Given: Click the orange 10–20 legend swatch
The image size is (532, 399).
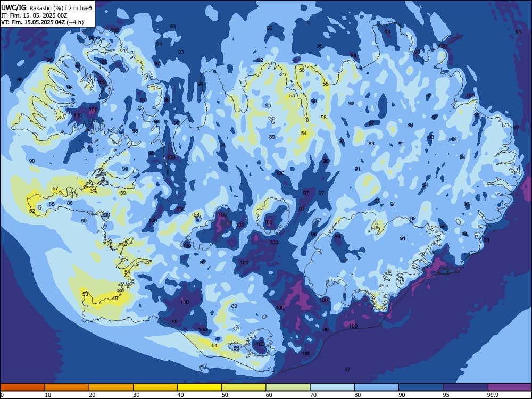Looking at the screenshot, I should (67, 387).
